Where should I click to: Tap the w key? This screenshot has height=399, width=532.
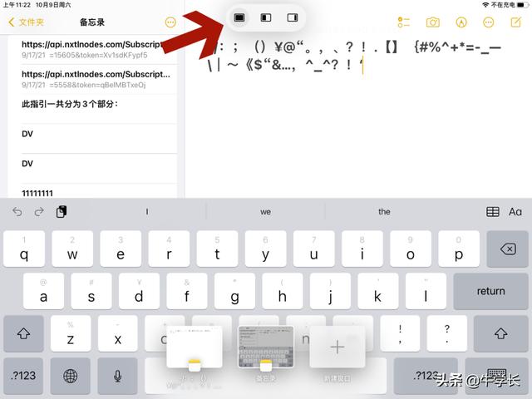tap(72, 249)
